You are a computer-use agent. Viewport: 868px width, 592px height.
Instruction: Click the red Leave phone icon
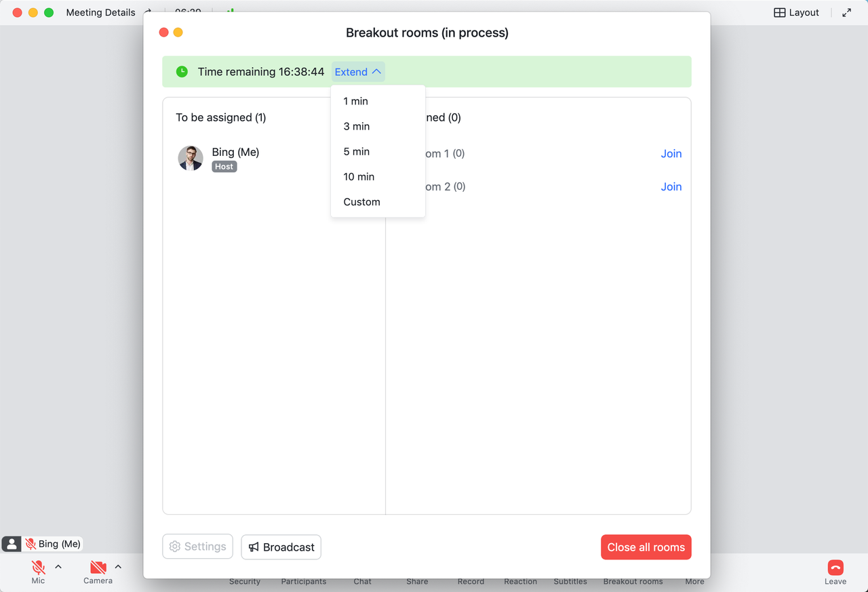click(835, 568)
